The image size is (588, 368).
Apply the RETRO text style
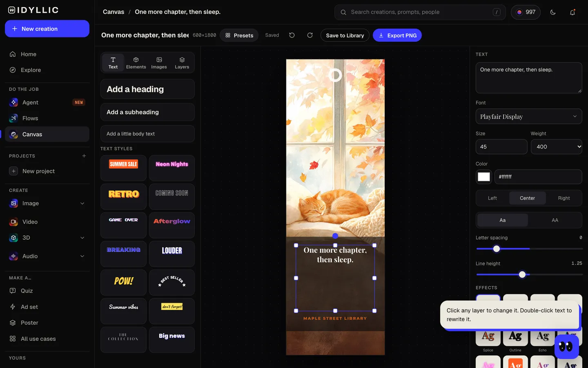[123, 197]
